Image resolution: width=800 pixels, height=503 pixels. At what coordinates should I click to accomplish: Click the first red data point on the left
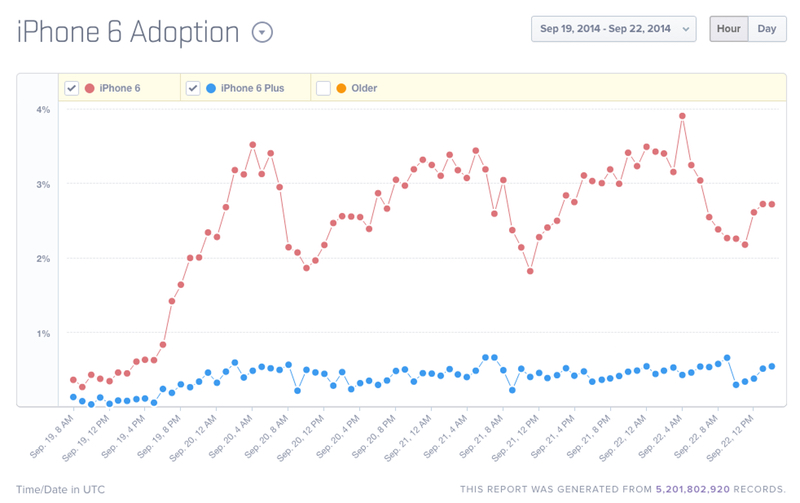[73, 380]
